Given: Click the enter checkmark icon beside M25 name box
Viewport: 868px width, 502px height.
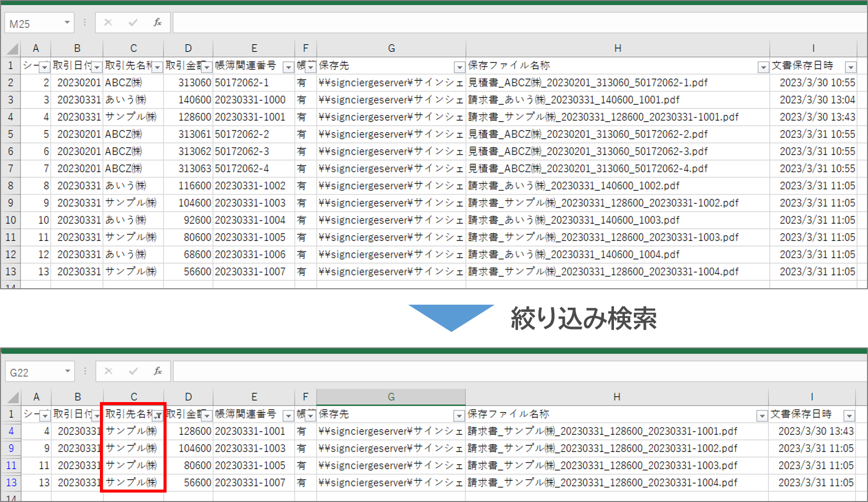Looking at the screenshot, I should coord(133,23).
